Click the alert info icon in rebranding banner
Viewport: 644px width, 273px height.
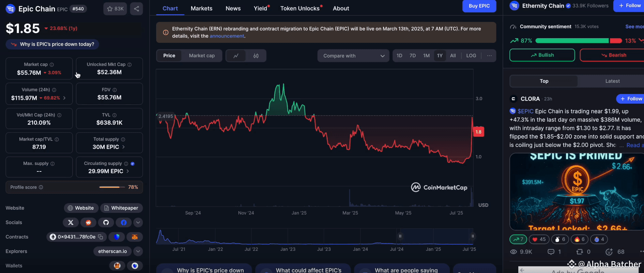click(x=166, y=32)
